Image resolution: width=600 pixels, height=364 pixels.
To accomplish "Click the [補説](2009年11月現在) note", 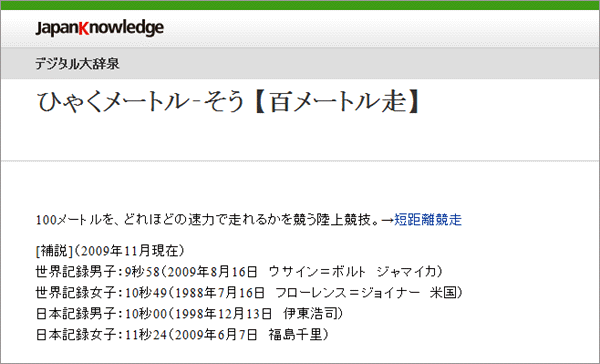I will tap(110, 251).
